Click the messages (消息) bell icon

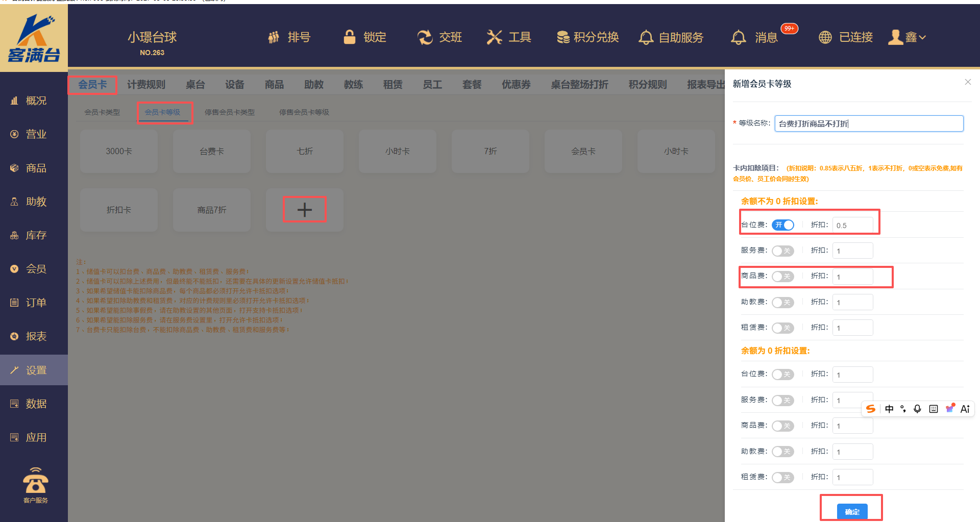[x=738, y=37]
